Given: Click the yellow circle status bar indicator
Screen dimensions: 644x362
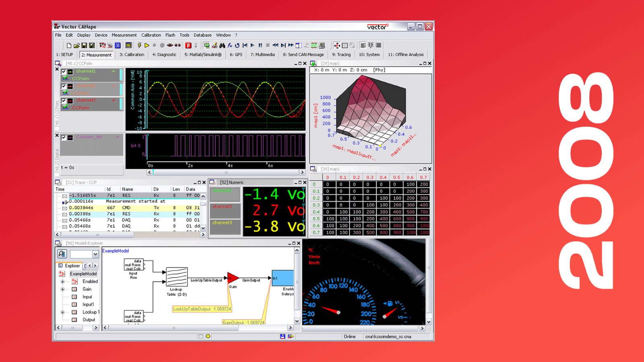Looking at the screenshot, I should [x=208, y=336].
